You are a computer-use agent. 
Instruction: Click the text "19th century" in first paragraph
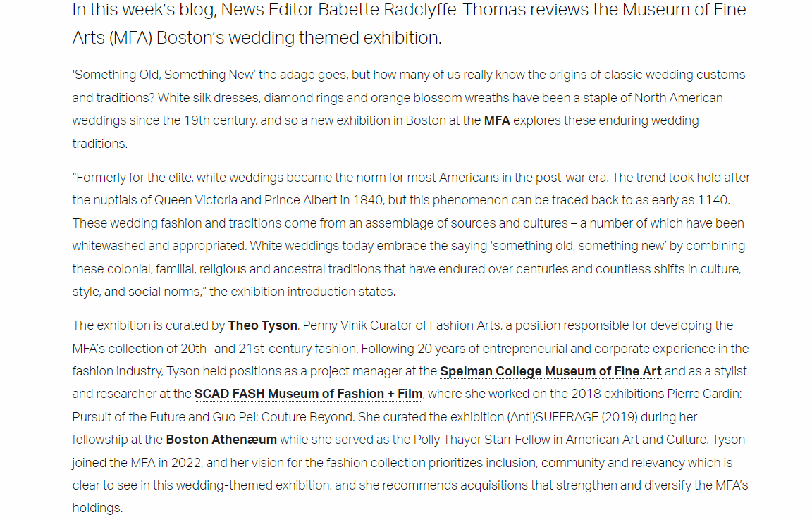221,120
